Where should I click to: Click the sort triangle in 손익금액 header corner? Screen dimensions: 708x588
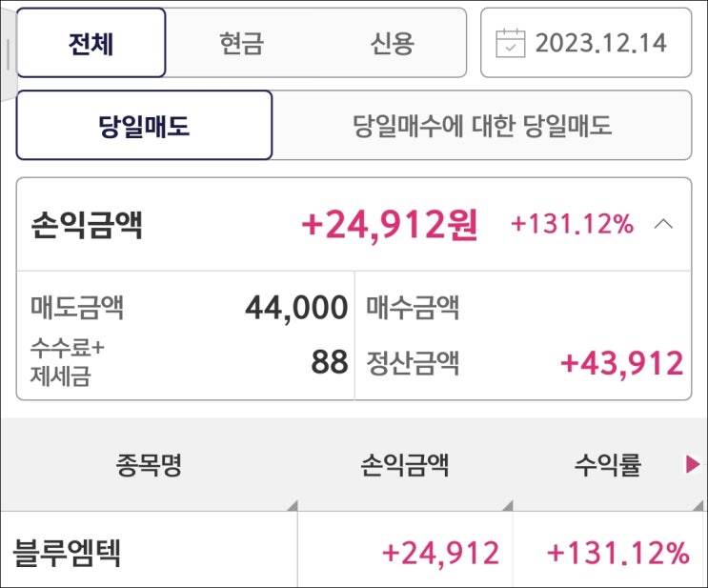505,505
